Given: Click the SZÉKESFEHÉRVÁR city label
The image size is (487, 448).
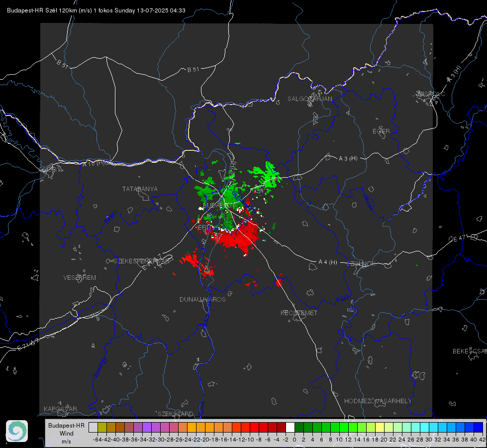Looking at the screenshot, I should (x=143, y=261).
